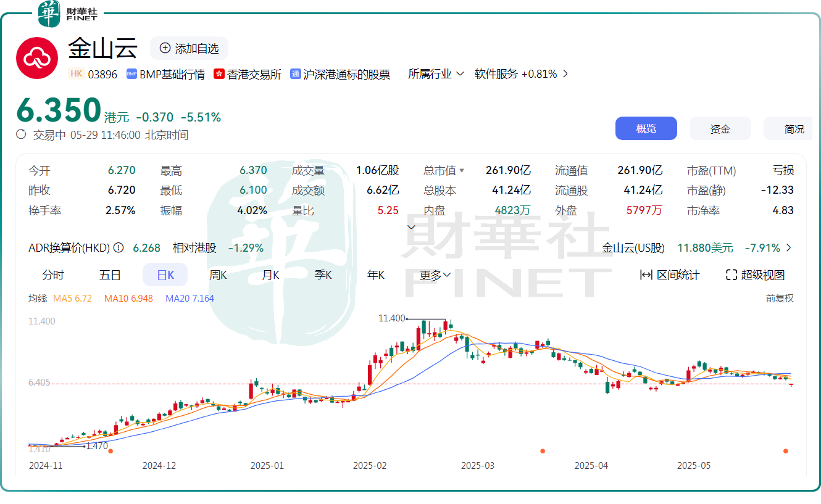Expand the 所属行业 dropdown
The height and width of the screenshot is (504, 821).
pos(436,74)
